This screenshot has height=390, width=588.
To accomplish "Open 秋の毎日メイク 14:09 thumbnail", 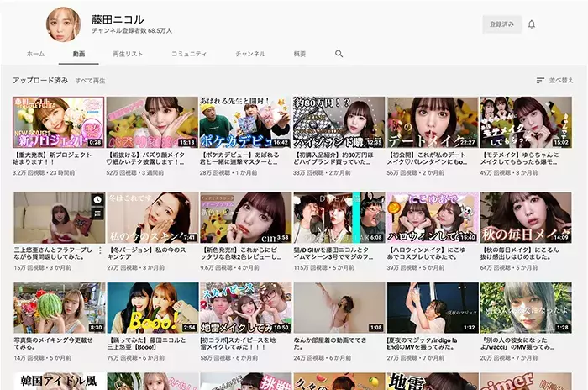I will pyautogui.click(x=526, y=218).
